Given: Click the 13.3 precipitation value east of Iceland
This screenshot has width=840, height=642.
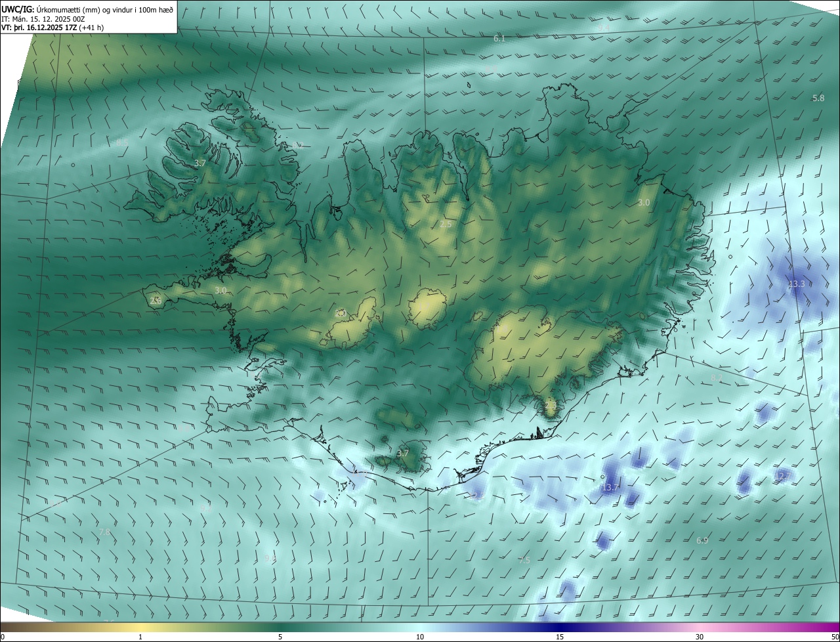Looking at the screenshot, I should coord(797,284).
